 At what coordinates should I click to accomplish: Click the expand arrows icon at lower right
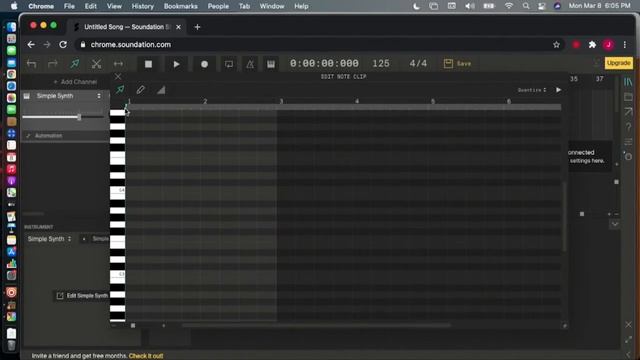pos(628,340)
